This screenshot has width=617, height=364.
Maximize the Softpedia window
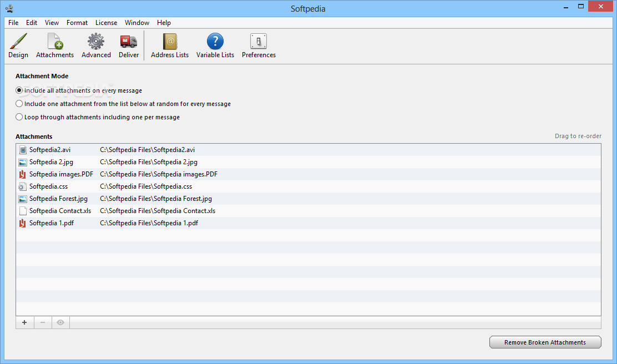[x=581, y=6]
